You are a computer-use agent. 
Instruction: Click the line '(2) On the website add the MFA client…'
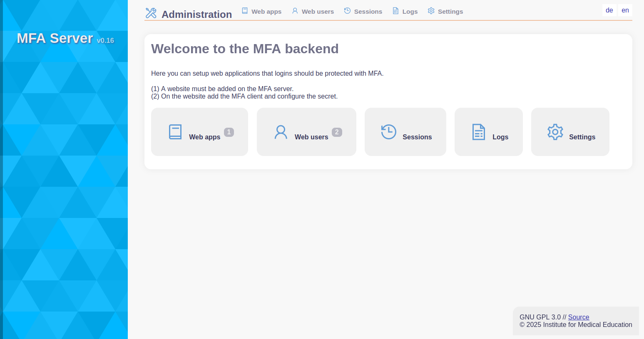click(x=244, y=96)
